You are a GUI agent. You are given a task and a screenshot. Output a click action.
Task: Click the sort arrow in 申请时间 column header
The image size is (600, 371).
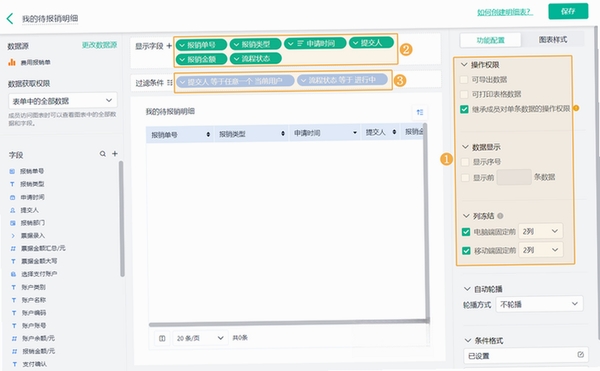(x=355, y=133)
